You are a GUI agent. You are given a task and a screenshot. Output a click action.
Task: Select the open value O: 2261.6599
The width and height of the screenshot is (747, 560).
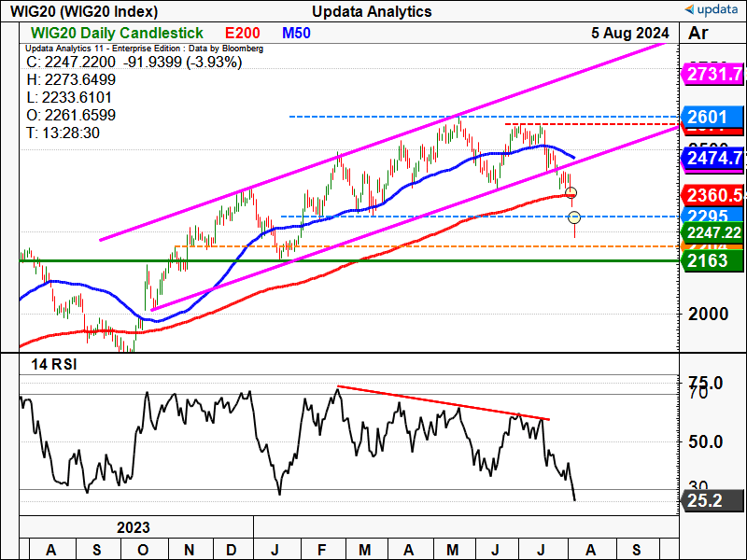coord(71,115)
